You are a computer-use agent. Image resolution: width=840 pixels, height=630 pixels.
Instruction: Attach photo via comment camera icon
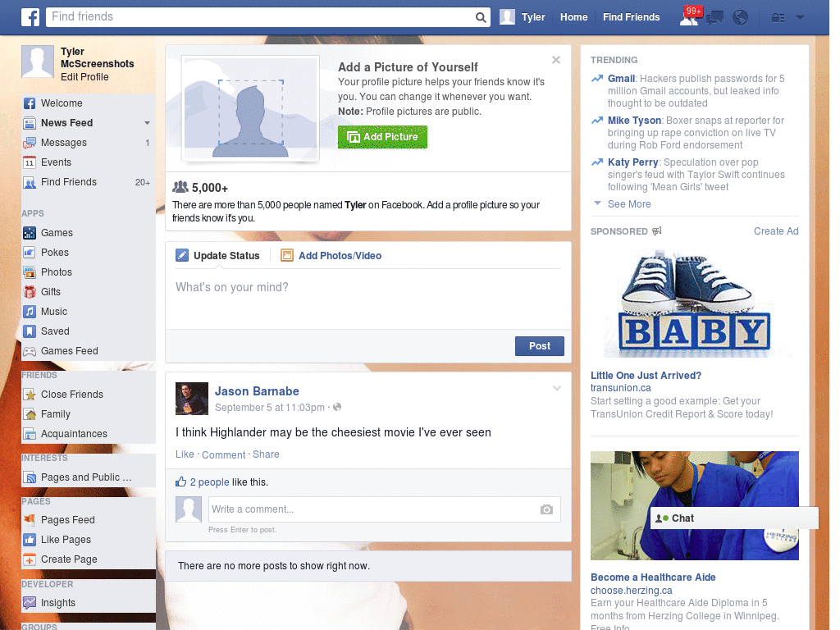tap(546, 509)
